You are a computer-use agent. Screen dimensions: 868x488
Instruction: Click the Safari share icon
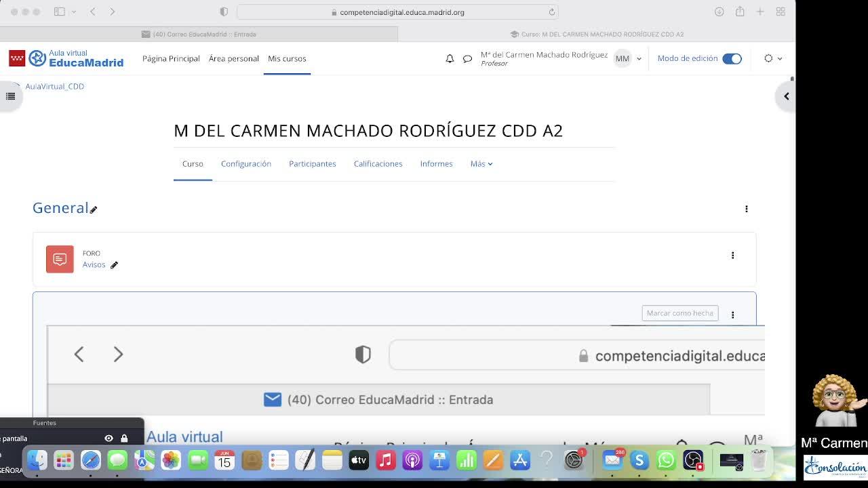pos(740,12)
